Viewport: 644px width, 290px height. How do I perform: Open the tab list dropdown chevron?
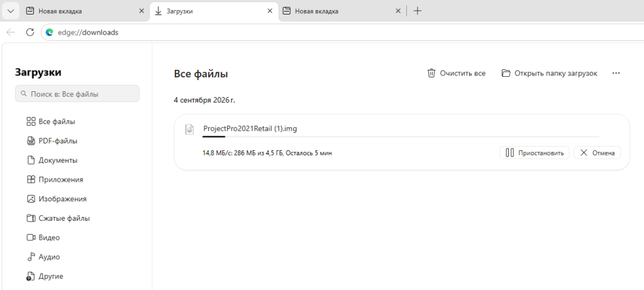(x=11, y=11)
